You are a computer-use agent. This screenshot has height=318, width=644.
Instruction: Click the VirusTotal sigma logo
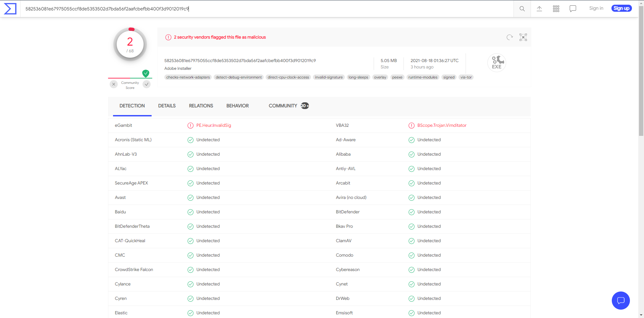click(10, 9)
